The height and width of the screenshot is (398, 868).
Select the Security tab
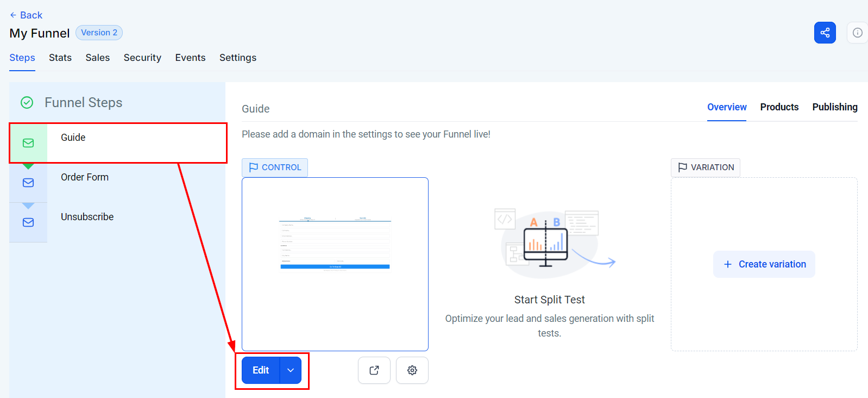tap(142, 58)
